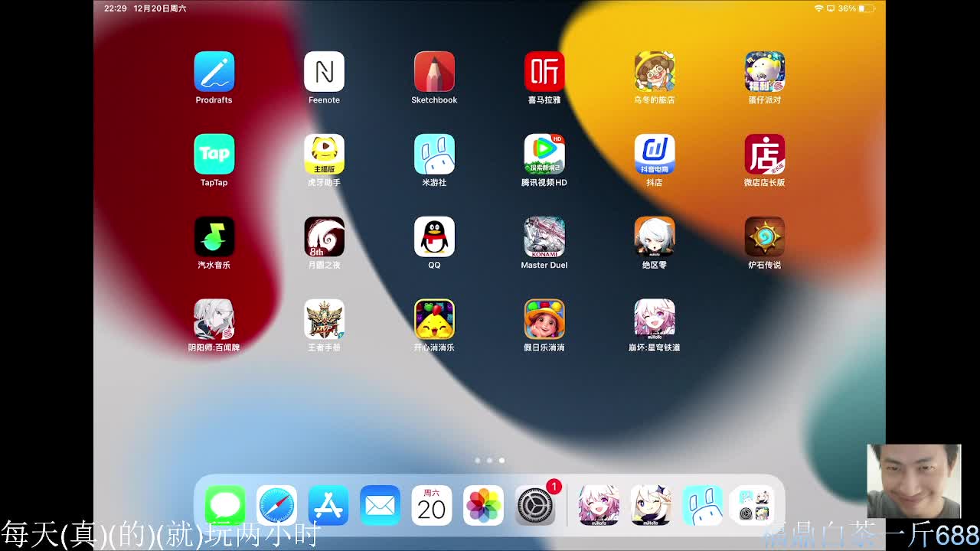Open the QQ penguin app
Screen dimensions: 980x551
(x=434, y=237)
